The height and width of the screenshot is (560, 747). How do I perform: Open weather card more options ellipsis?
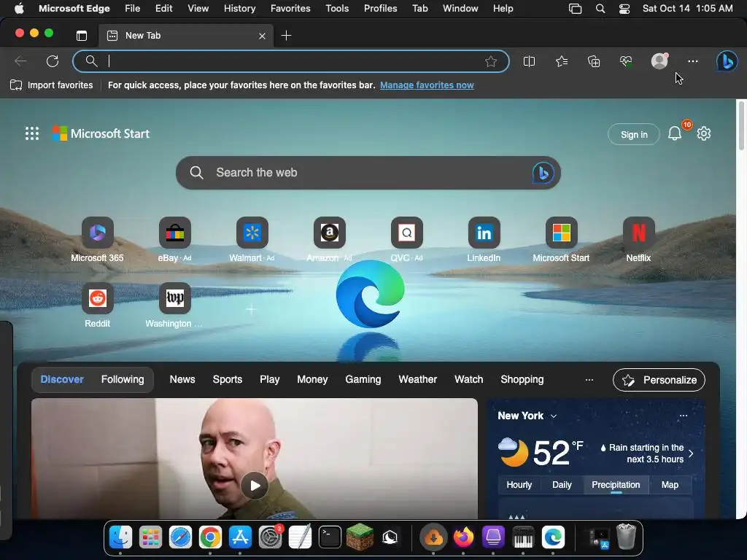pyautogui.click(x=683, y=416)
